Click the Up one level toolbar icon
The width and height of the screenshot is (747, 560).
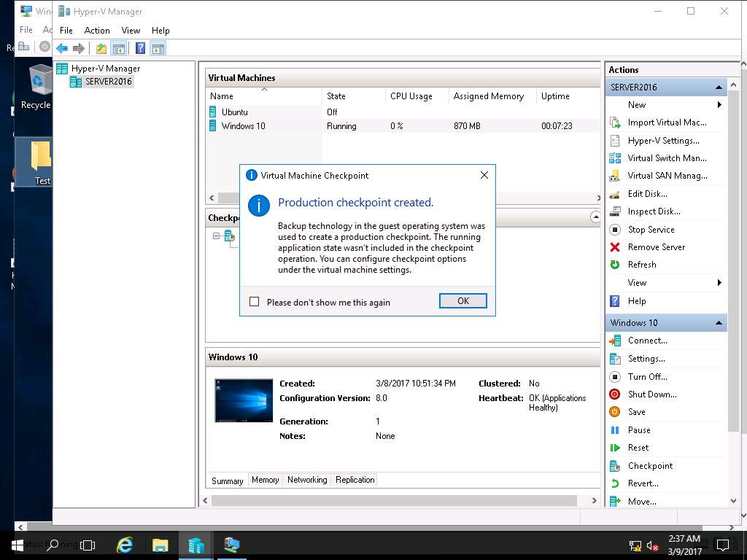(x=101, y=48)
